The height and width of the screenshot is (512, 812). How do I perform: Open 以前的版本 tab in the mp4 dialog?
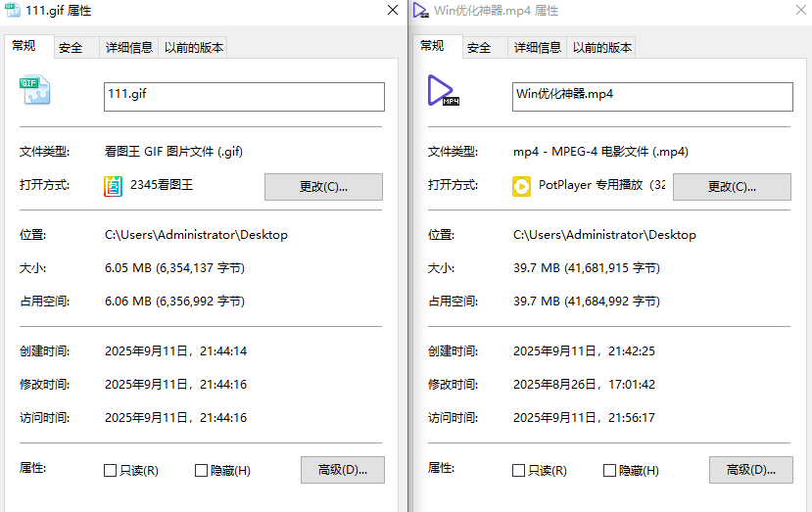click(x=602, y=47)
